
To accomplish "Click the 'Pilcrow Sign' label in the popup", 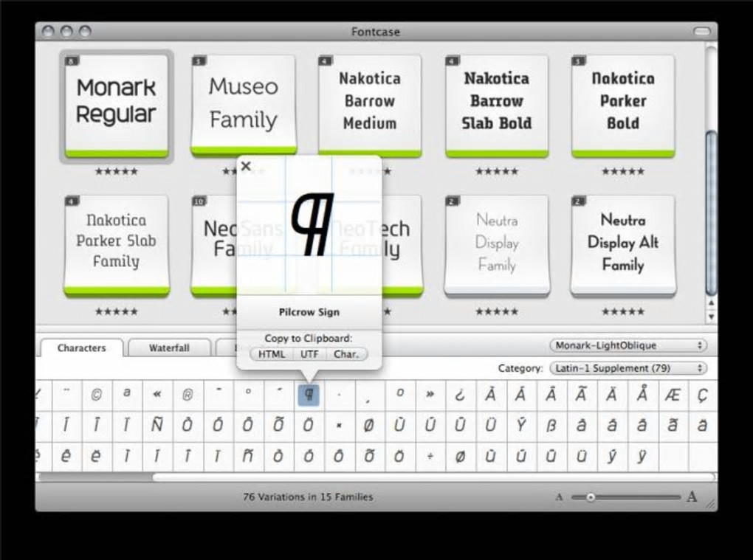I will tap(309, 312).
